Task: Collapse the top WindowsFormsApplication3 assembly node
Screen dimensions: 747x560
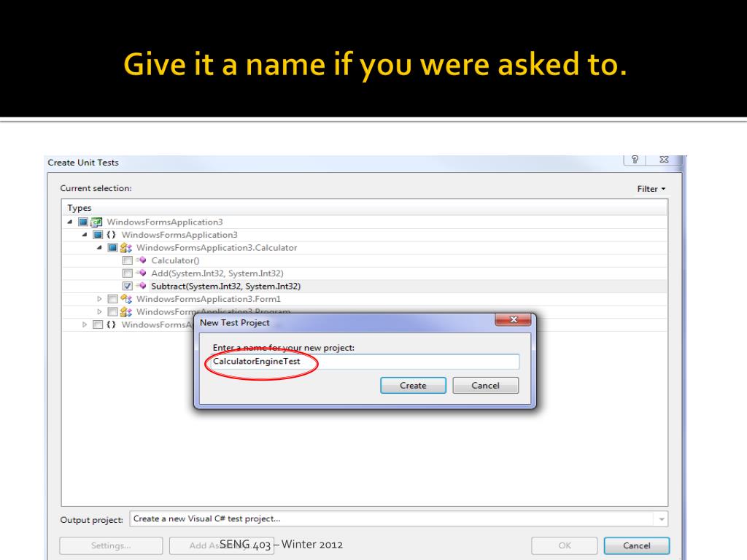Action: (70, 222)
